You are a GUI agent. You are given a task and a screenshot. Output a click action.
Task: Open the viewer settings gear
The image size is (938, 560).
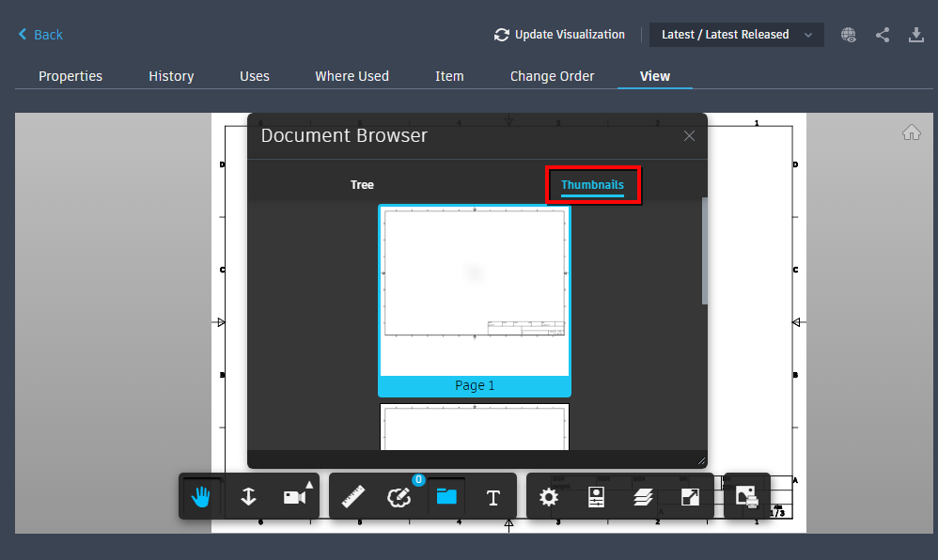(549, 496)
